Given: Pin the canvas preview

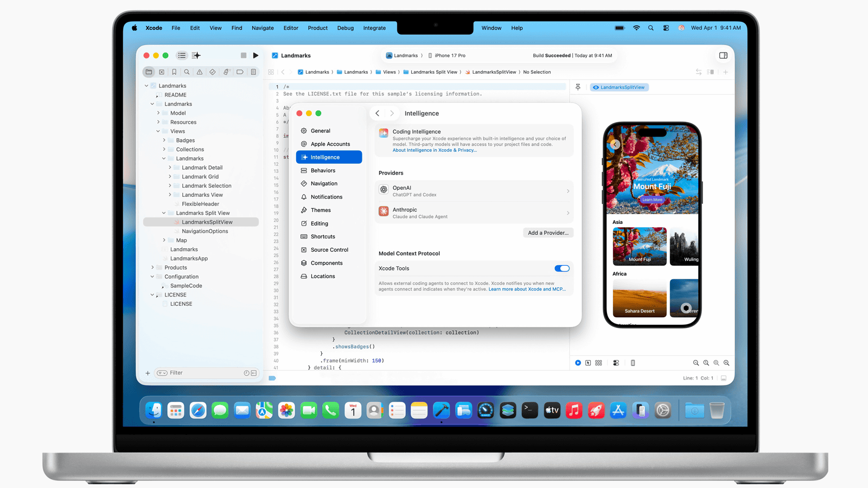Looking at the screenshot, I should click(x=578, y=87).
